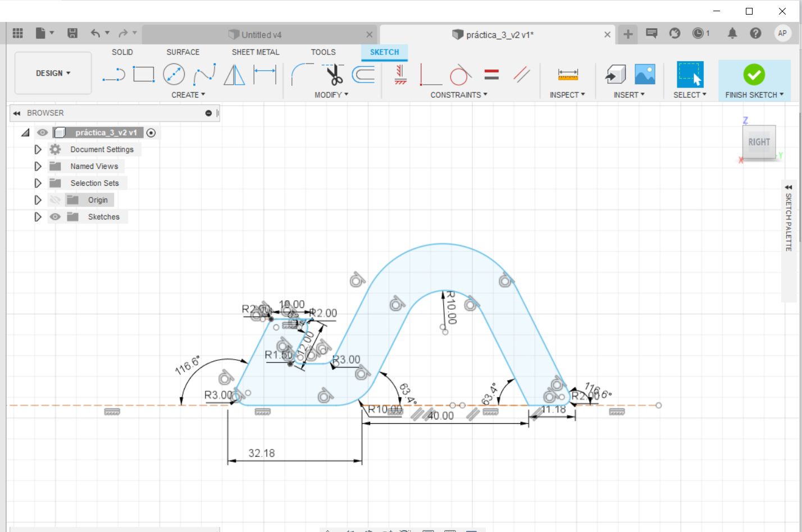The image size is (802, 532).
Task: Expand the Origin node
Action: 38,200
